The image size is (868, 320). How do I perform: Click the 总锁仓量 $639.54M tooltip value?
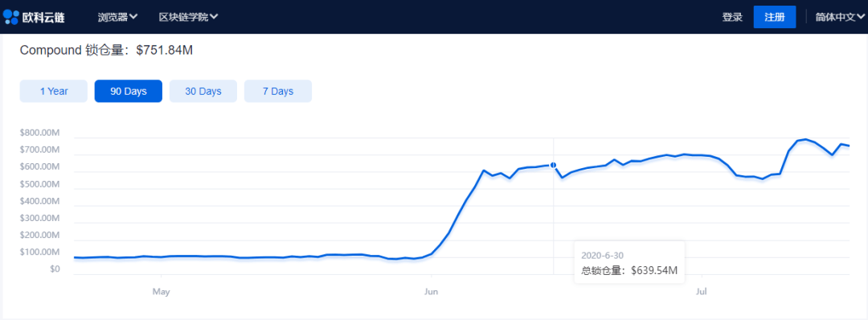point(629,271)
